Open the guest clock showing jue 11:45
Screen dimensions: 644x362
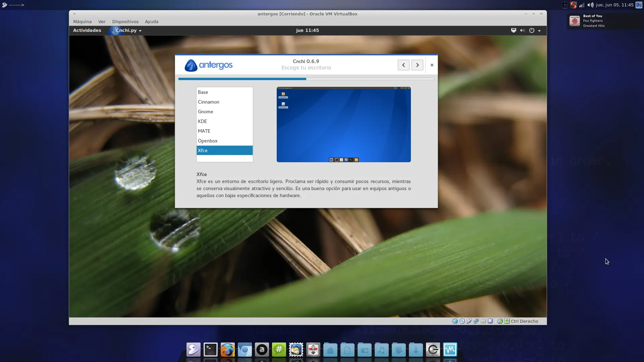coord(307,30)
